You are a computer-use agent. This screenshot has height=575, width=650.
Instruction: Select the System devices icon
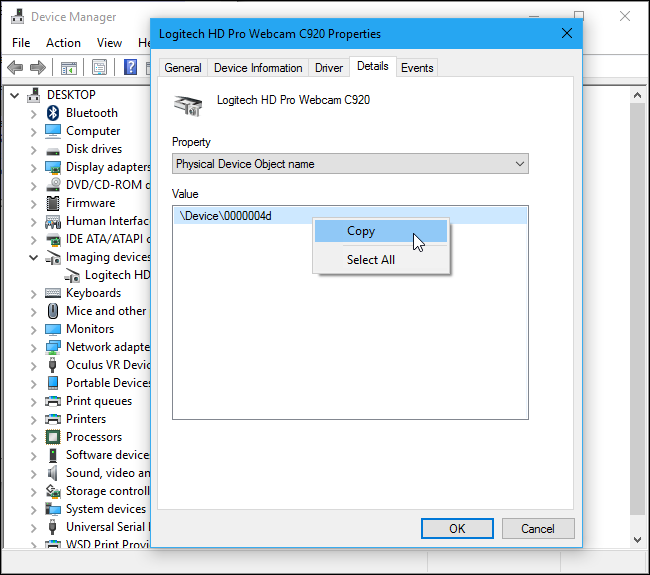(x=53, y=509)
